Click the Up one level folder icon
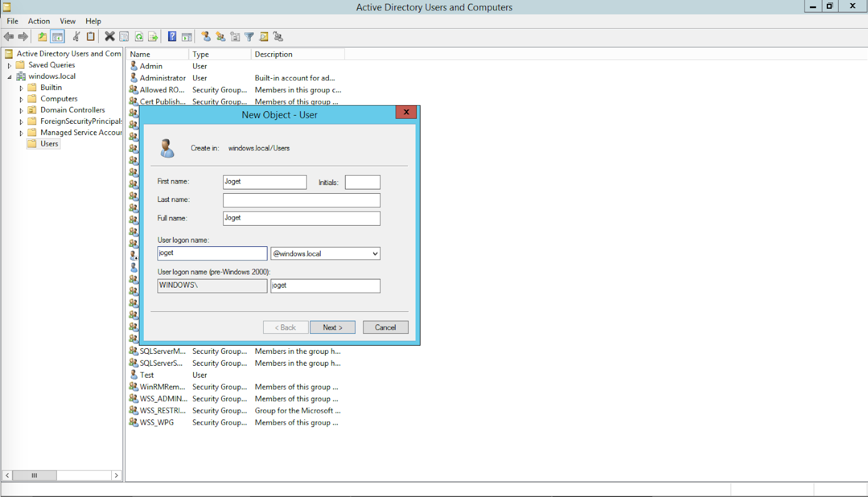Viewport: 868px width, 497px height. click(42, 36)
